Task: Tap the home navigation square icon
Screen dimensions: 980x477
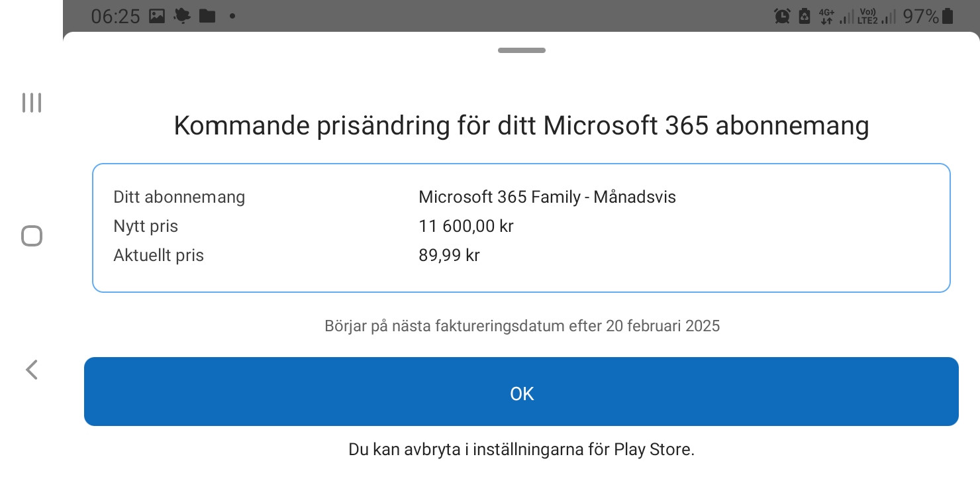Action: pyautogui.click(x=32, y=236)
